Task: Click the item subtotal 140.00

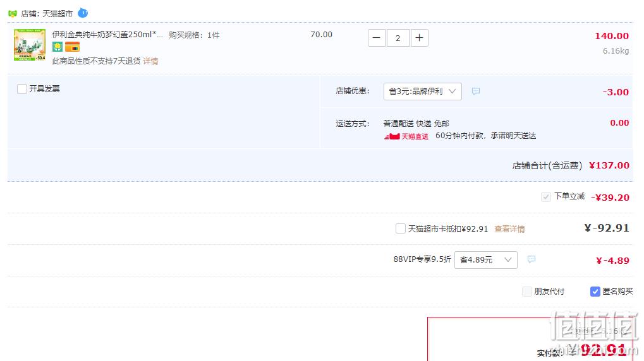Action: click(612, 36)
